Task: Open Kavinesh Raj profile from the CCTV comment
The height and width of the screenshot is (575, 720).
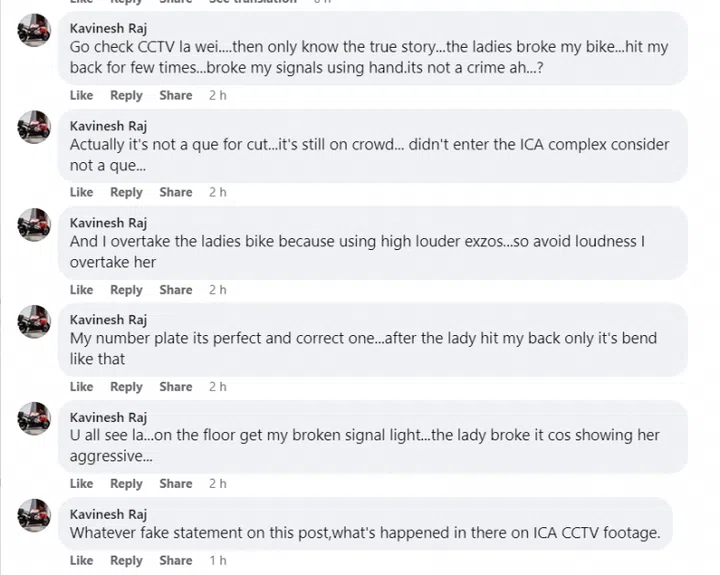Action: pos(108,29)
